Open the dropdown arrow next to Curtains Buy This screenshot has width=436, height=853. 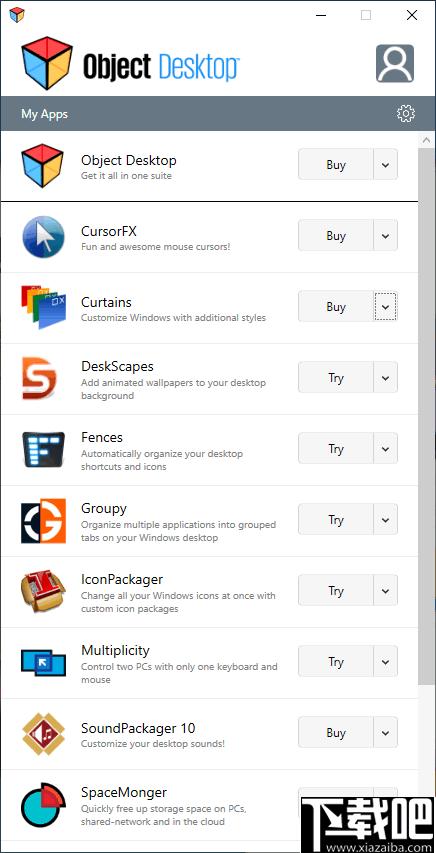[x=385, y=306]
